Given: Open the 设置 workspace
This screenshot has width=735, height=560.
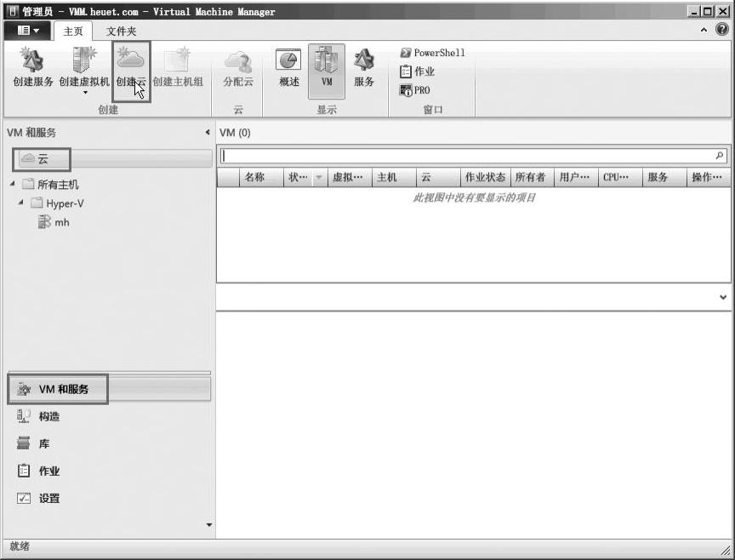Looking at the screenshot, I should click(109, 498).
